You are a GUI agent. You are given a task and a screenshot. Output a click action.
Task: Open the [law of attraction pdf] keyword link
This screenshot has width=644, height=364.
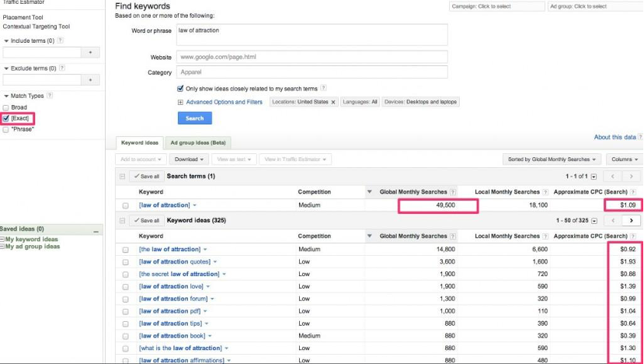(169, 311)
